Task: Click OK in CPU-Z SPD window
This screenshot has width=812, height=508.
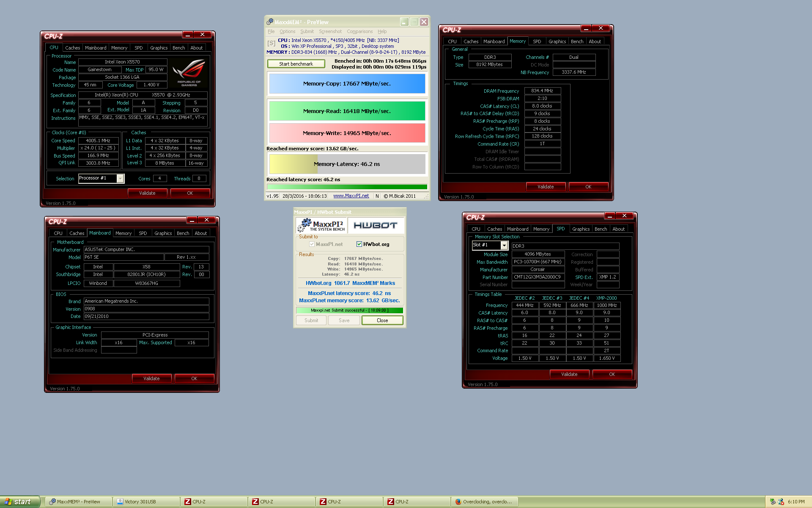Action: (612, 374)
